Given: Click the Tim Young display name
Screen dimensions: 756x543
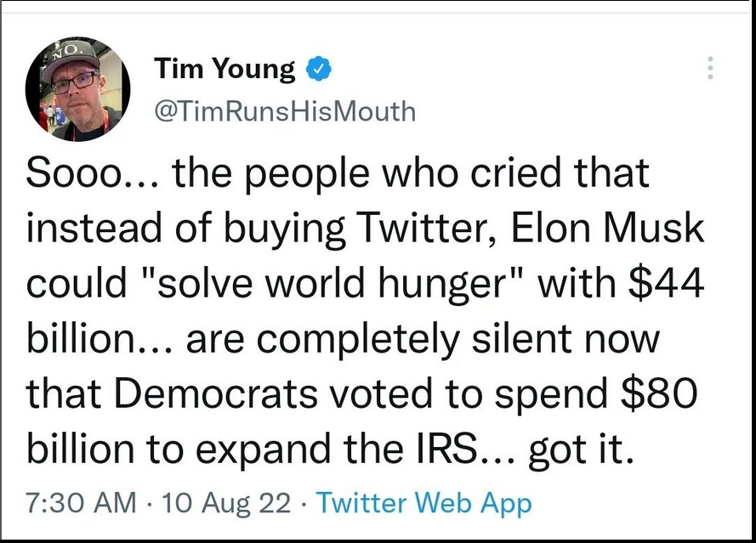Looking at the screenshot, I should 225,70.
